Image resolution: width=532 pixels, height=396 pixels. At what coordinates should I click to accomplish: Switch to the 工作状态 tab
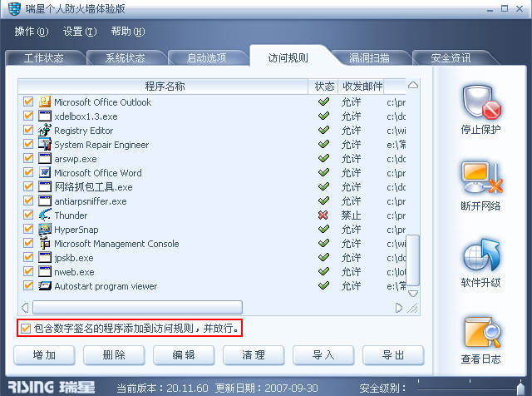44,57
